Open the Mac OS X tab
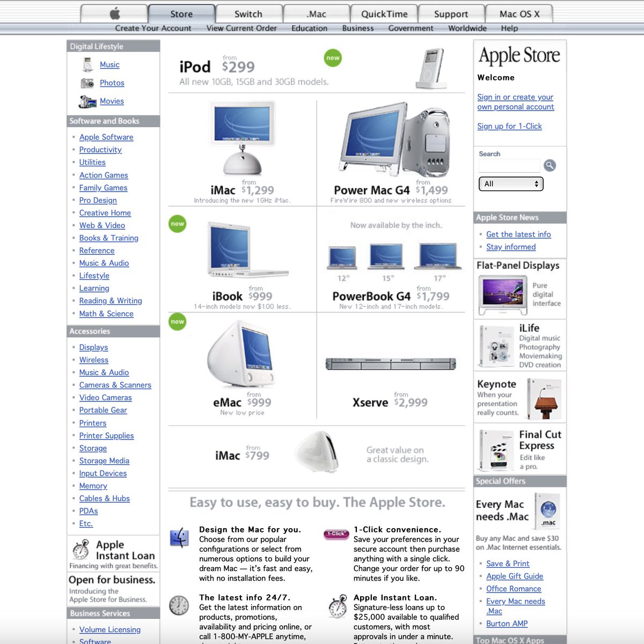 [x=519, y=14]
